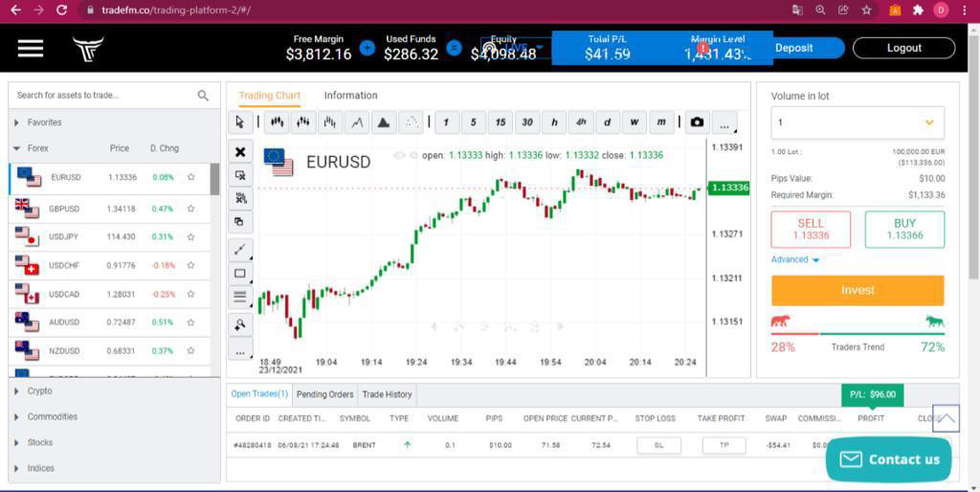The width and height of the screenshot is (980, 492).
Task: Select the trend line drawing tool
Action: pos(239,249)
